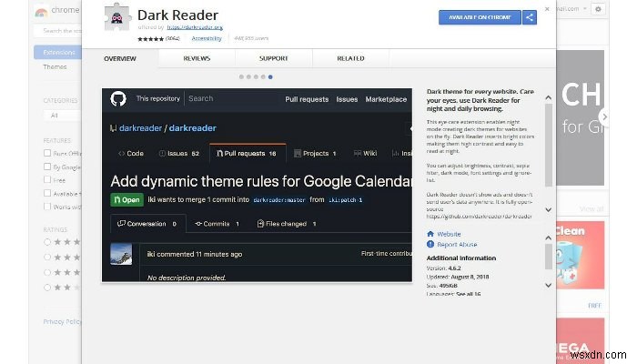Select the five-star rating radio button

[47, 242]
